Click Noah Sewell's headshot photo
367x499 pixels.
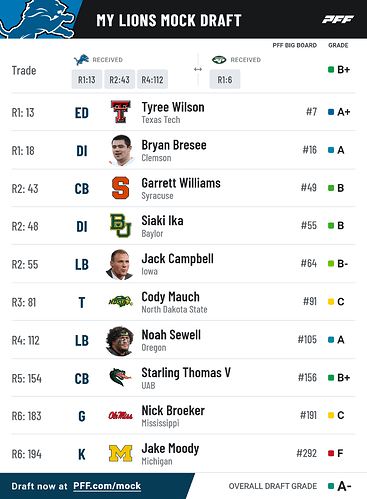pyautogui.click(x=120, y=341)
